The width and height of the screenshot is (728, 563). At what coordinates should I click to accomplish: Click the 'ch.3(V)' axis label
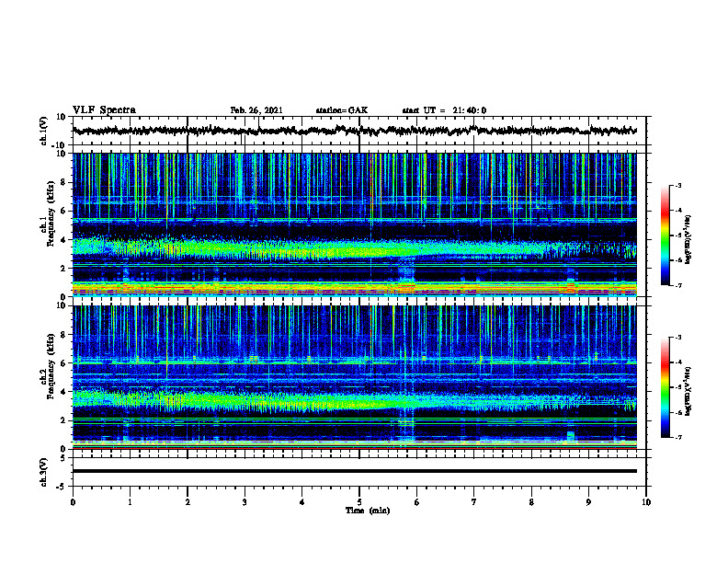click(45, 472)
